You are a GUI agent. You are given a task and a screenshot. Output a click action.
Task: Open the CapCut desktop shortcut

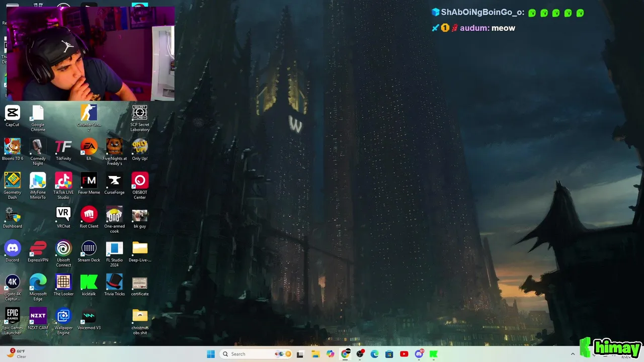[x=12, y=116]
